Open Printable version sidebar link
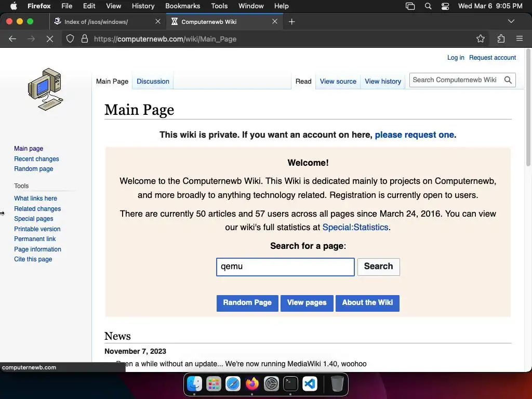 click(37, 229)
